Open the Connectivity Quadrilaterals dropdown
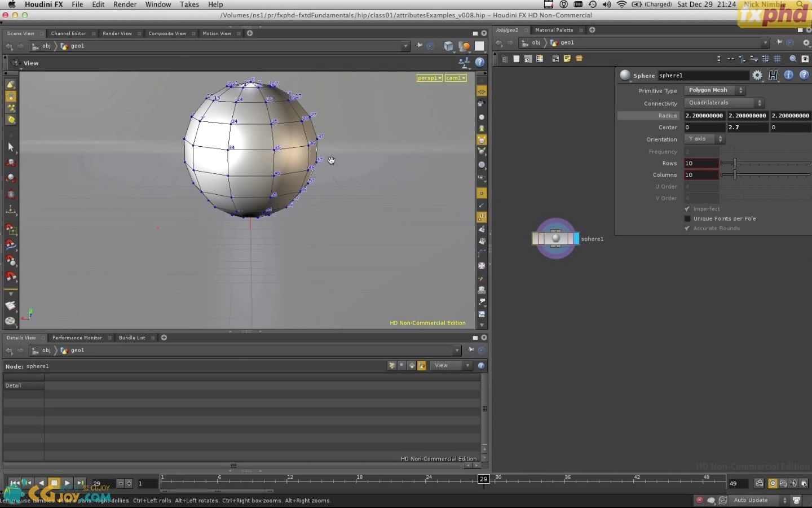The width and height of the screenshot is (812, 508). coord(724,103)
